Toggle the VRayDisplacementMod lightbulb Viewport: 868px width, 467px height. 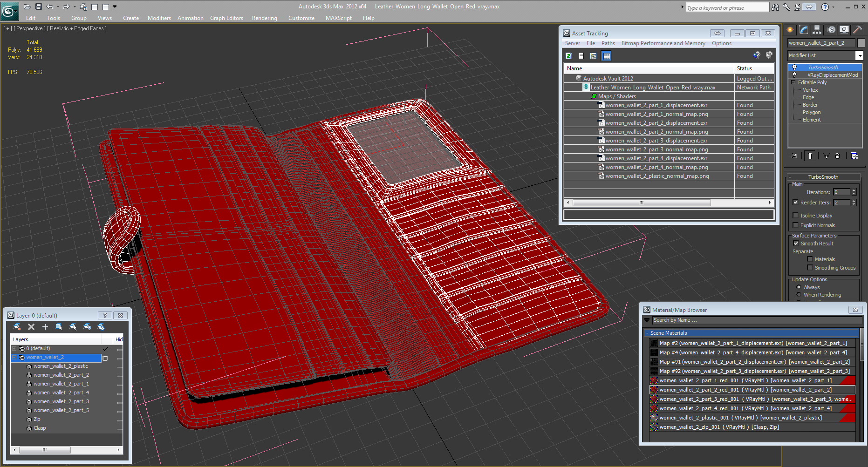point(794,75)
